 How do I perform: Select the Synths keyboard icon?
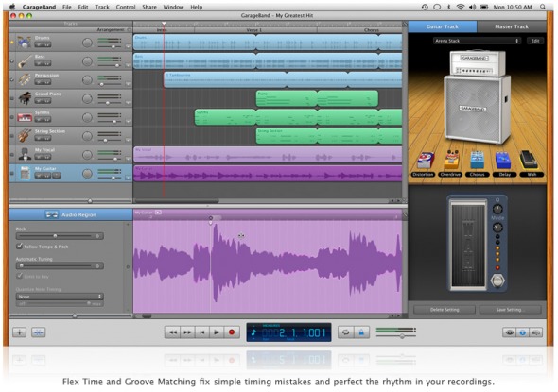[25, 117]
